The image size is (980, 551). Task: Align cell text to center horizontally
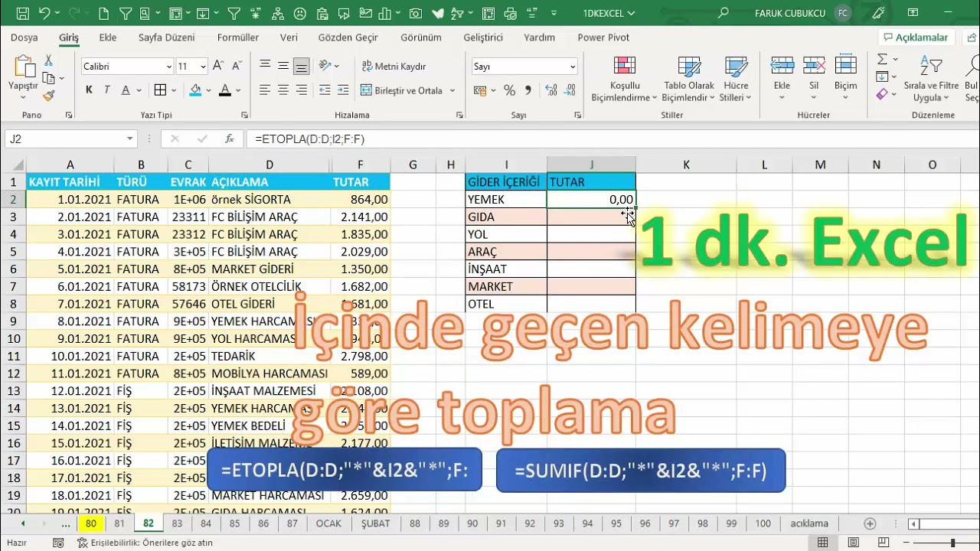(283, 90)
